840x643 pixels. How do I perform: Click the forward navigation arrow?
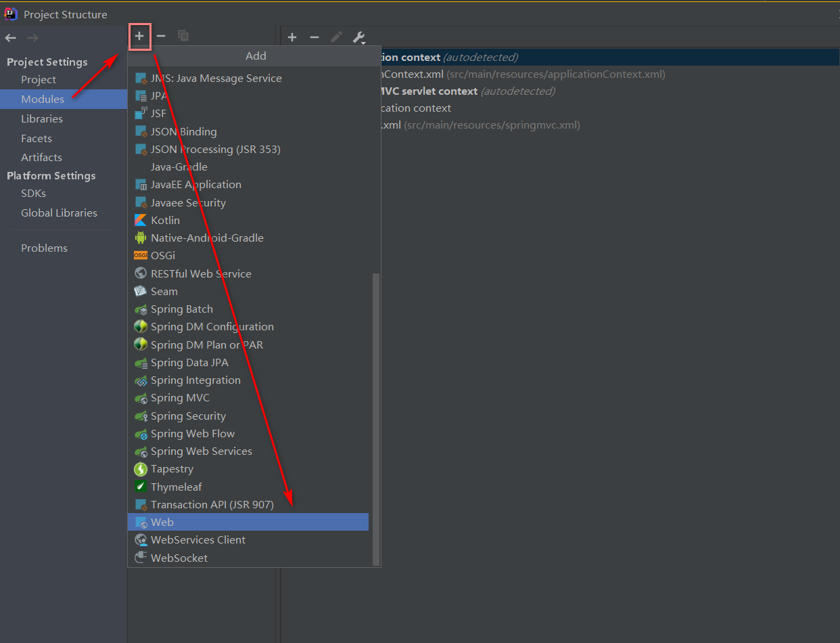(32, 38)
